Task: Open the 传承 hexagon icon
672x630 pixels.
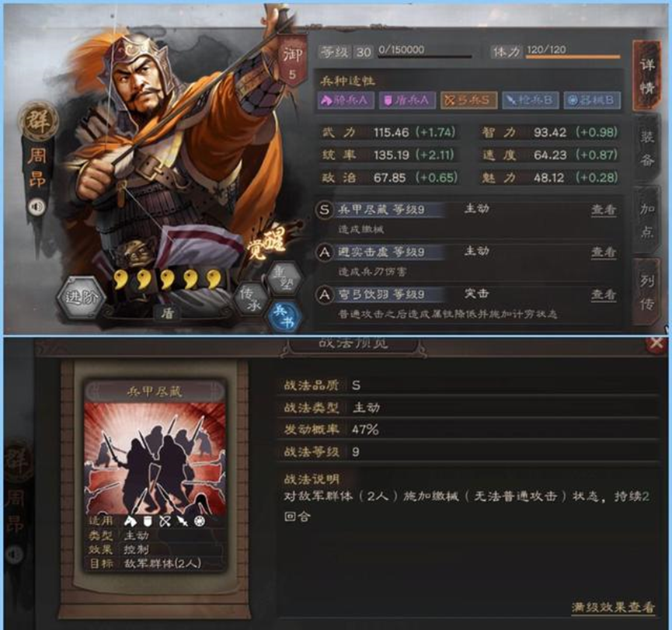Action: [x=250, y=298]
